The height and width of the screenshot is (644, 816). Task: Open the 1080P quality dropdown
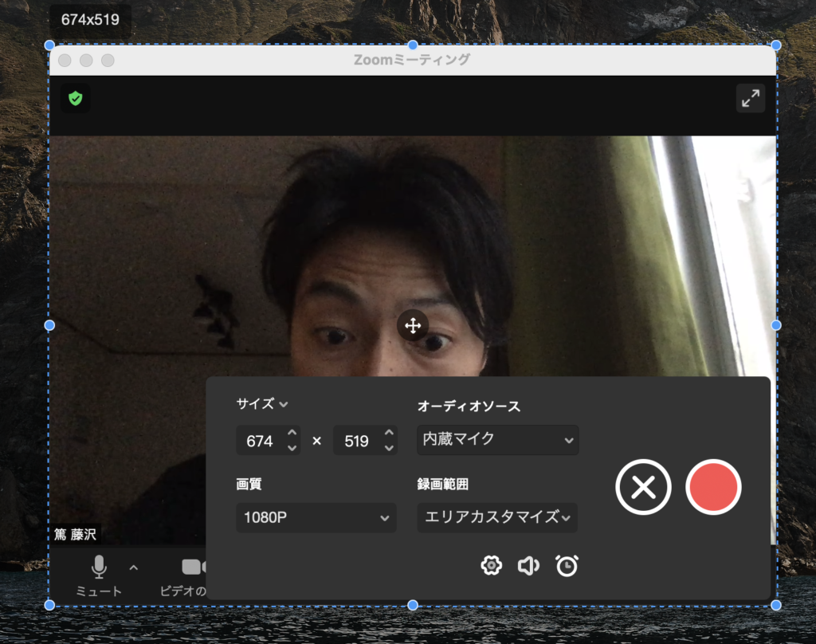pyautogui.click(x=316, y=517)
